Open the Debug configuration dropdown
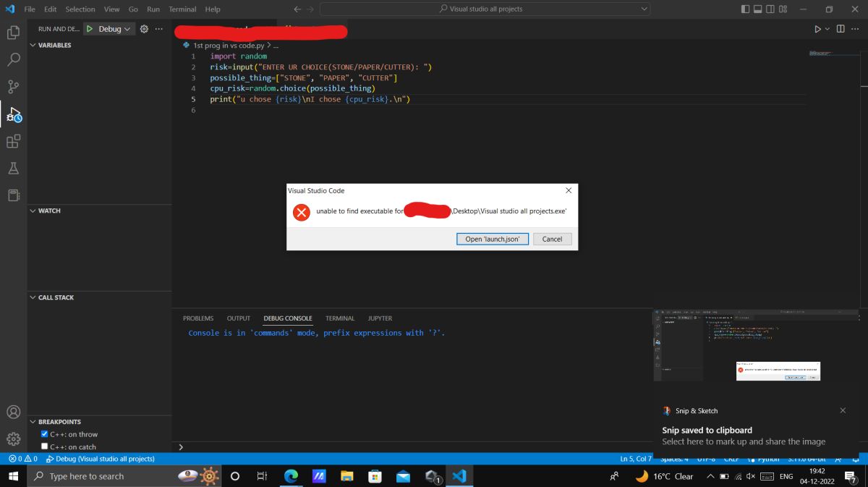The width and height of the screenshot is (868, 487). tap(115, 29)
